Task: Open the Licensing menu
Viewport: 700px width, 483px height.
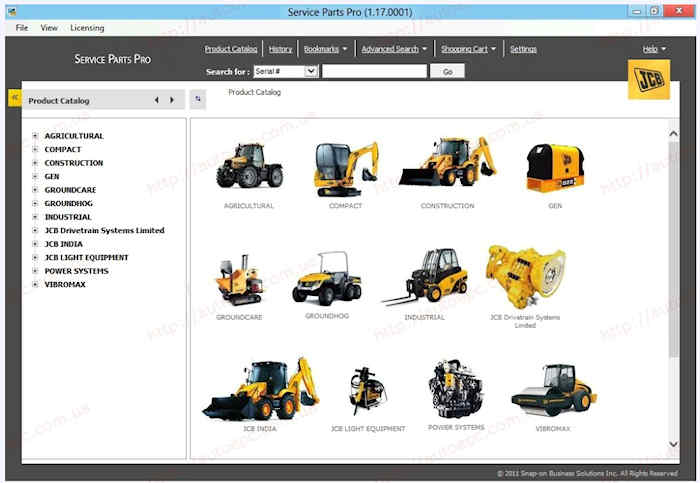Action: (87, 28)
